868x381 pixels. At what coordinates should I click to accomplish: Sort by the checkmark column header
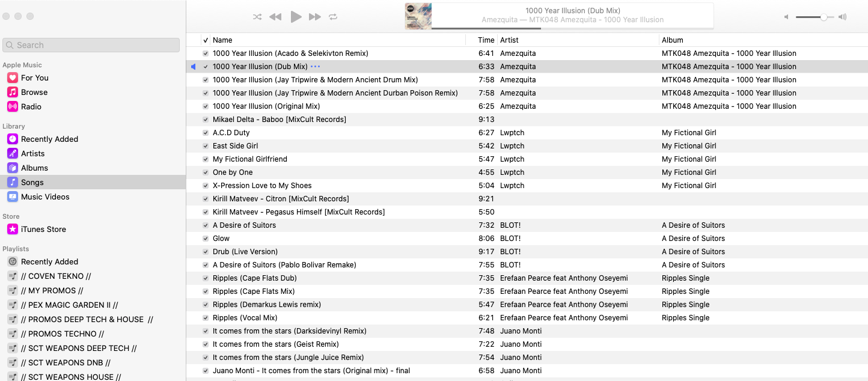pyautogui.click(x=206, y=40)
